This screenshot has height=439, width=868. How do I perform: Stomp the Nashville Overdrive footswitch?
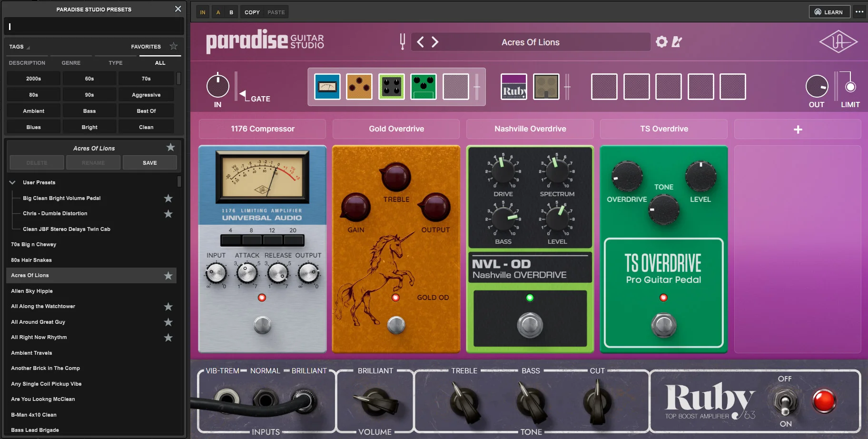tap(530, 325)
